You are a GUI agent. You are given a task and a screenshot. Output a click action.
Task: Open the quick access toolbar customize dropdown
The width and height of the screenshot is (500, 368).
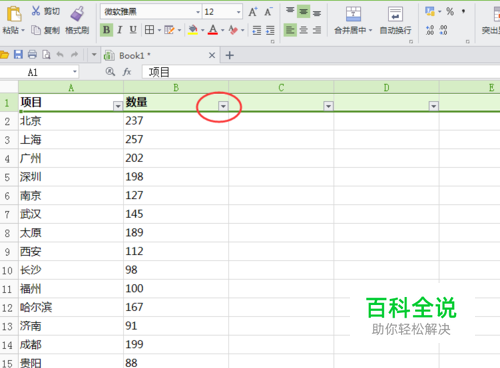tap(94, 54)
